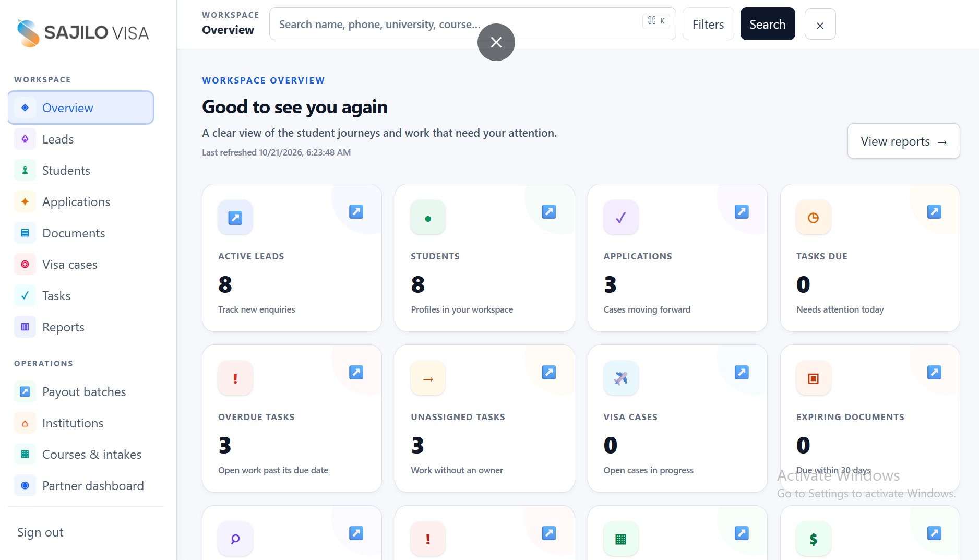Open the Overview sidebar item
The width and height of the screenshot is (979, 560).
click(x=81, y=108)
